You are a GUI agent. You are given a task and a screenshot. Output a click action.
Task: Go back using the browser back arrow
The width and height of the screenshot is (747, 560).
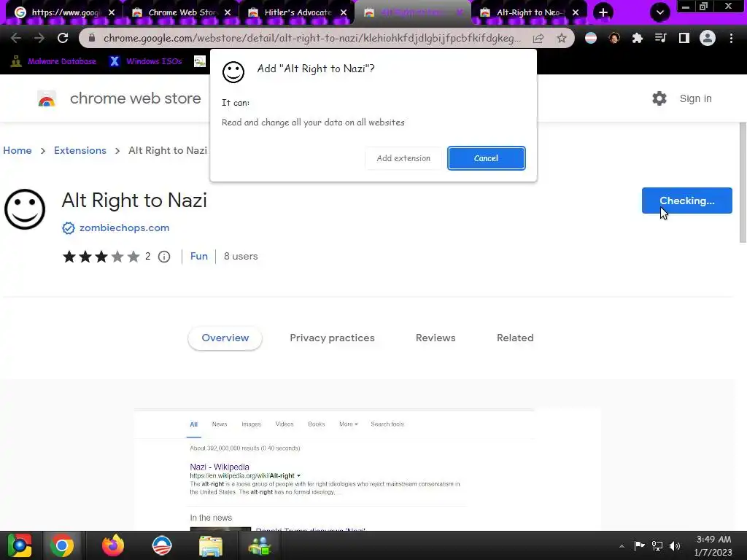point(16,38)
